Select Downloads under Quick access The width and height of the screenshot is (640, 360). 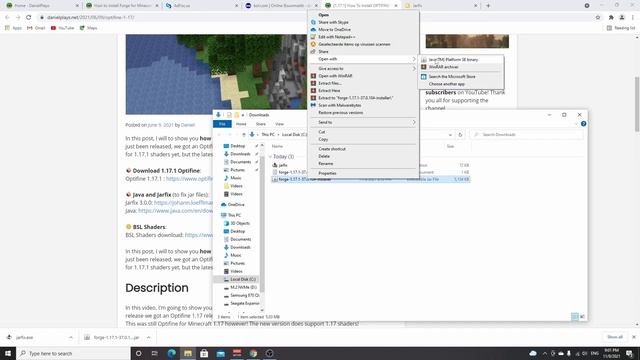(x=240, y=154)
